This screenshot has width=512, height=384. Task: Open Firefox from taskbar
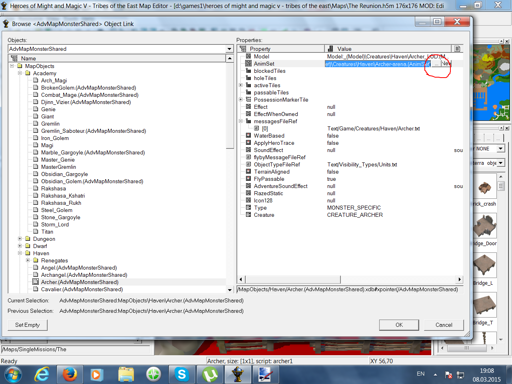click(69, 375)
